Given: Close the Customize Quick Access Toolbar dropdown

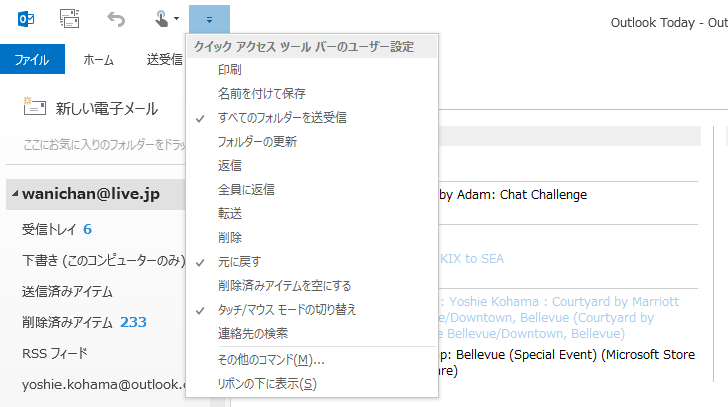Looking at the screenshot, I should pyautogui.click(x=208, y=18).
